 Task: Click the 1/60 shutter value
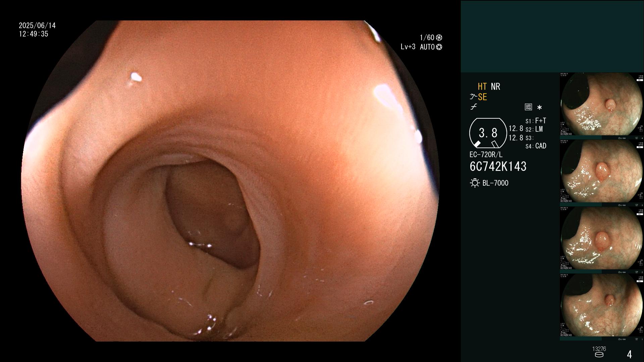(x=427, y=38)
